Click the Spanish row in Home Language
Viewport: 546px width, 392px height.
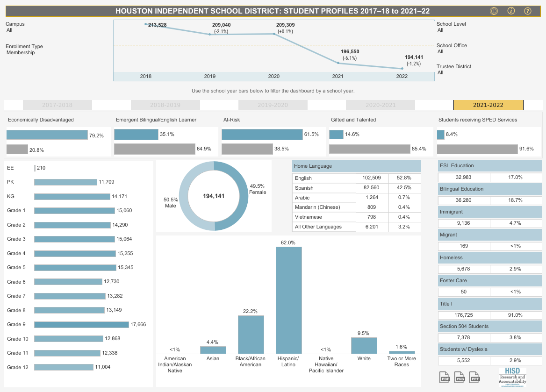[x=357, y=188]
